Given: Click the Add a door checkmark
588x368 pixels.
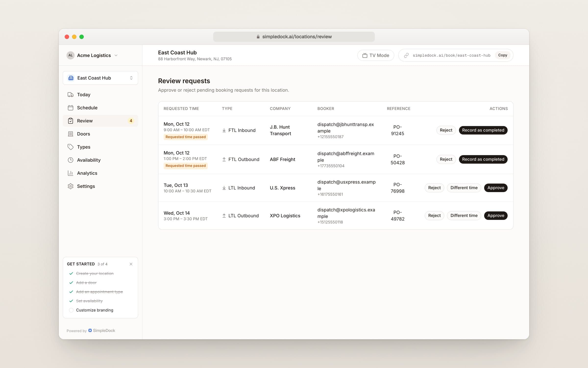Looking at the screenshot, I should tap(71, 283).
